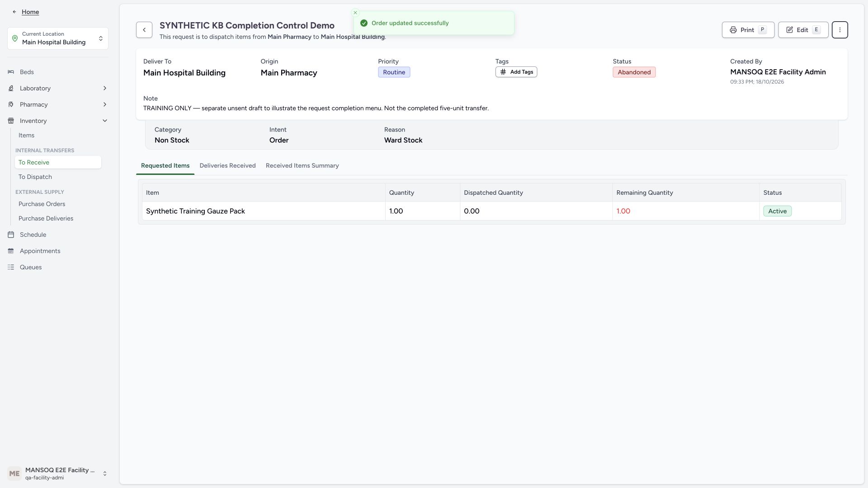
Task: Click the Beds bed icon in sidebar
Action: click(x=11, y=72)
